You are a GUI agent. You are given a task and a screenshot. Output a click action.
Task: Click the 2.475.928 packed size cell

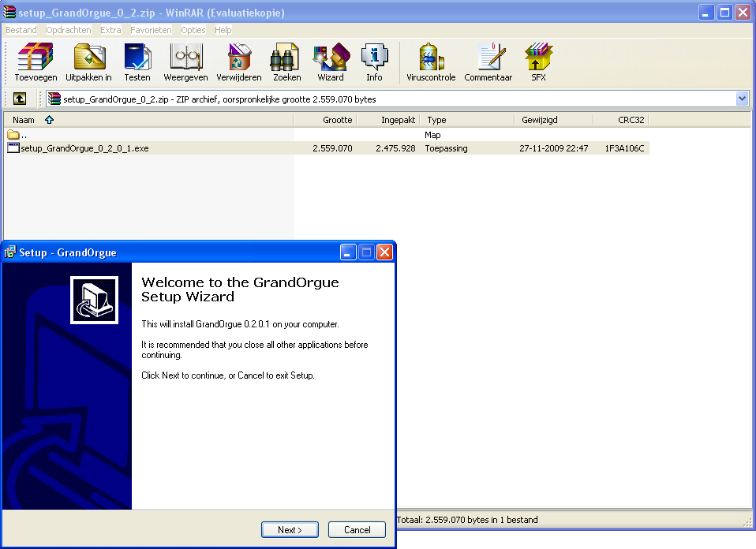[x=395, y=148]
